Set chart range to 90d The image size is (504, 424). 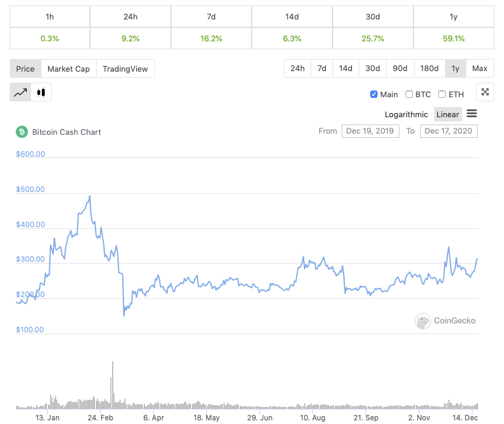coord(400,69)
